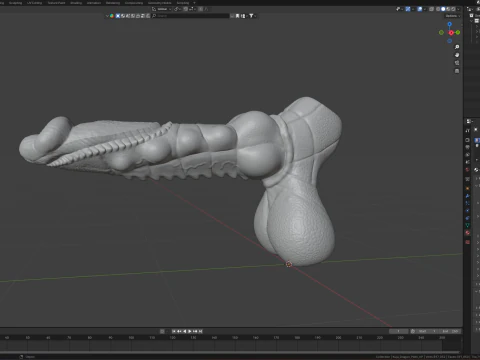This screenshot has width=480, height=360.
Task: Toggle camera view with the camera icon
Action: point(457,63)
